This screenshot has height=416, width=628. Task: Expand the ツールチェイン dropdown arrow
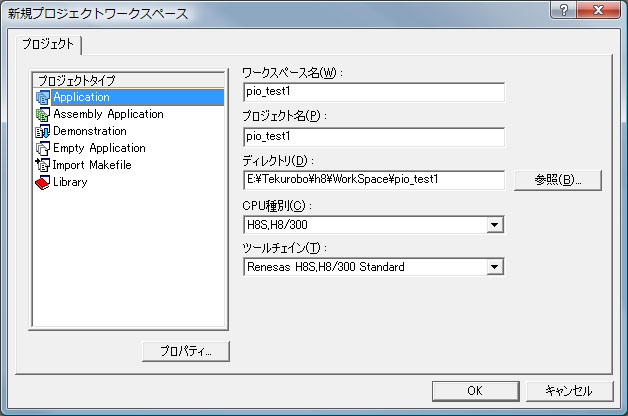pyautogui.click(x=494, y=267)
